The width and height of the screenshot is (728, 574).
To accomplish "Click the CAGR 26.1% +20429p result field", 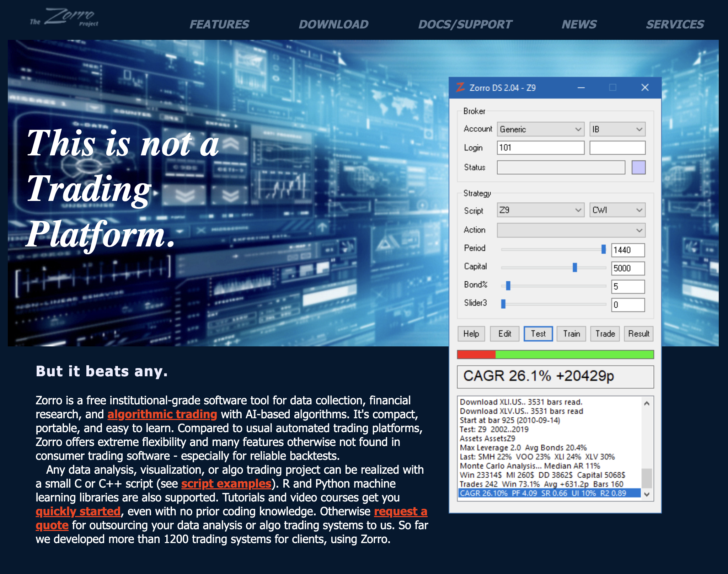I will [555, 377].
